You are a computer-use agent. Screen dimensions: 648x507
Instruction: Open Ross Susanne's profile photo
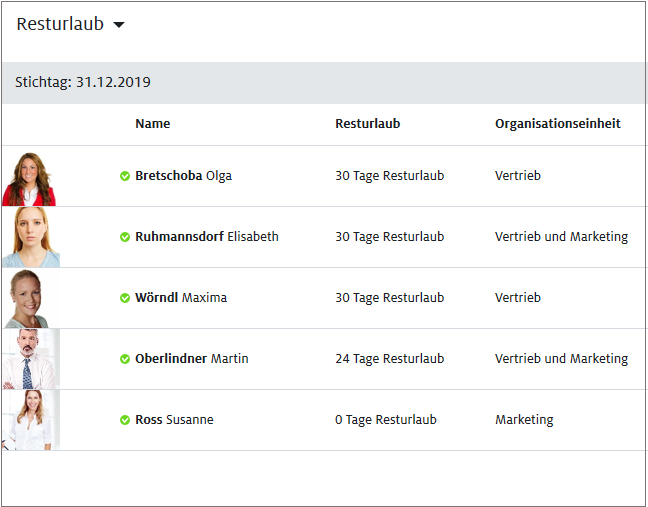(x=30, y=420)
